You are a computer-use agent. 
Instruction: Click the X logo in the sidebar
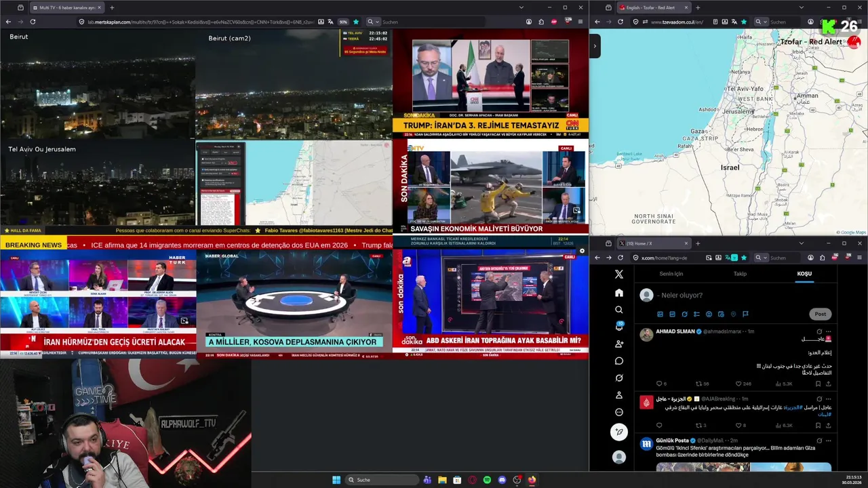click(618, 274)
